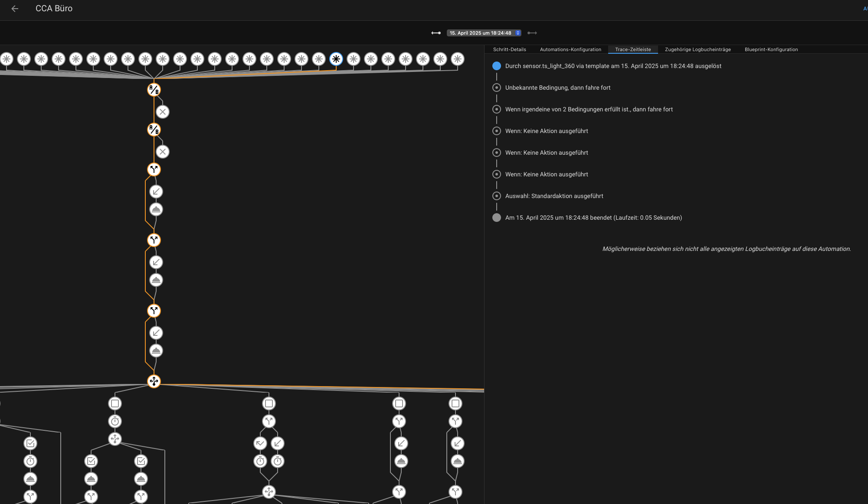Switch to the Schritt-Details tab
This screenshot has width=868, height=504.
pyautogui.click(x=509, y=49)
